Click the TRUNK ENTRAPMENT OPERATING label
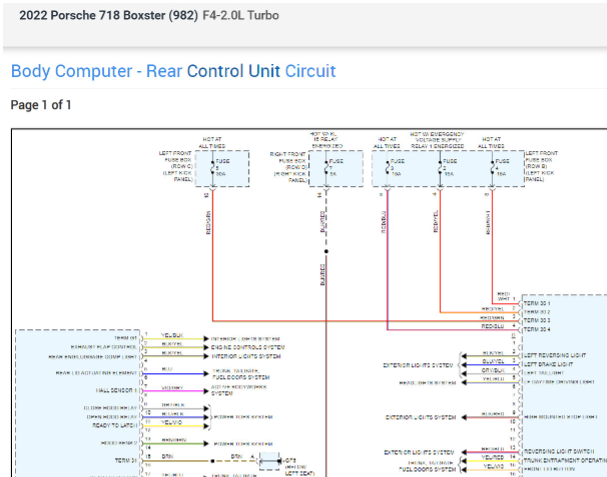 point(565,460)
